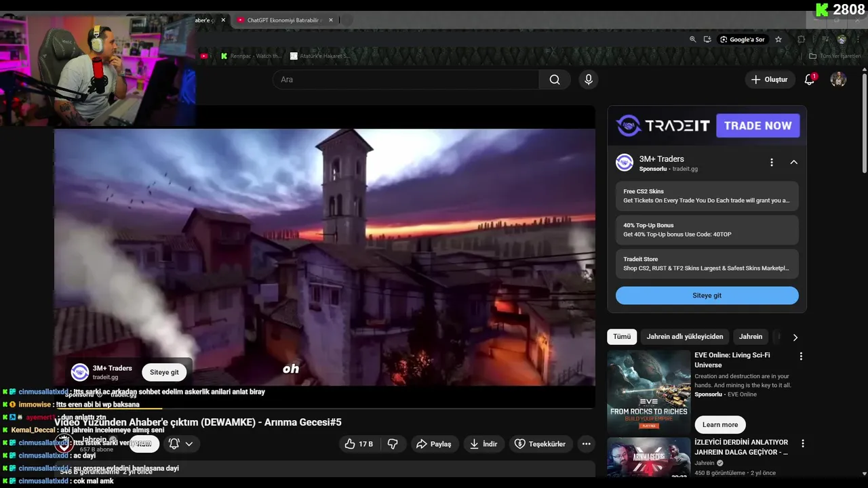Viewport: 868px width, 488px height.
Task: Open three-dot menu for İZLEYİCİ DERDİNİ video
Action: pos(803,443)
